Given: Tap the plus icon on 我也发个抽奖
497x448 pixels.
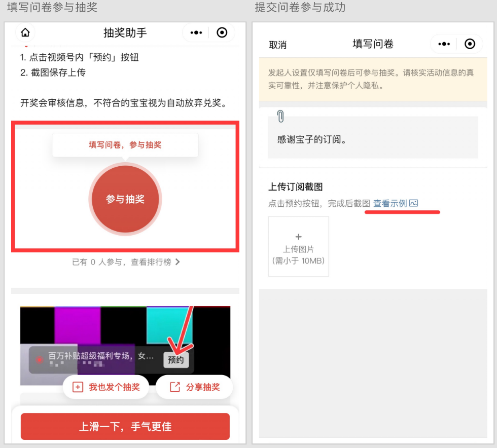Looking at the screenshot, I should click(78, 387).
